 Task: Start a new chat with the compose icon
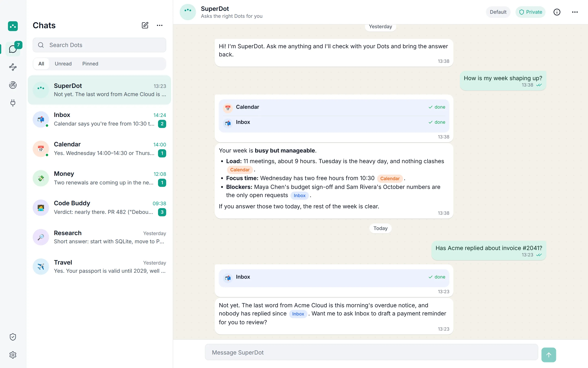pos(145,25)
